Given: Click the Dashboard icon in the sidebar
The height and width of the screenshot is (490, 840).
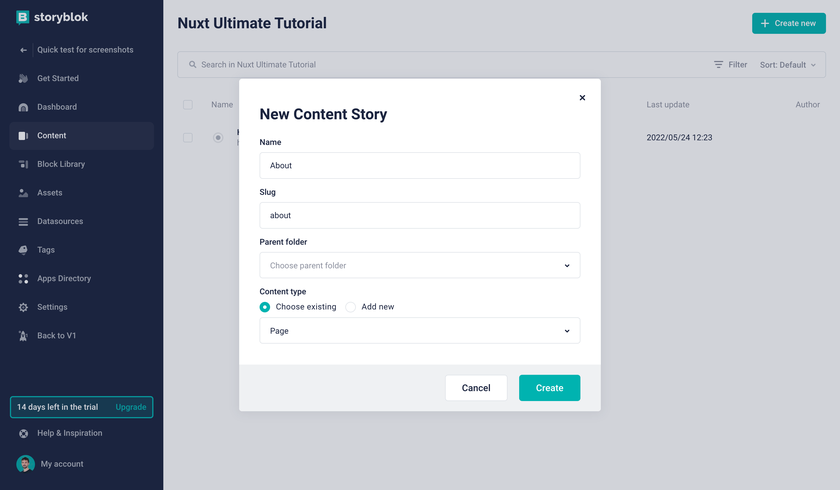Looking at the screenshot, I should (23, 107).
